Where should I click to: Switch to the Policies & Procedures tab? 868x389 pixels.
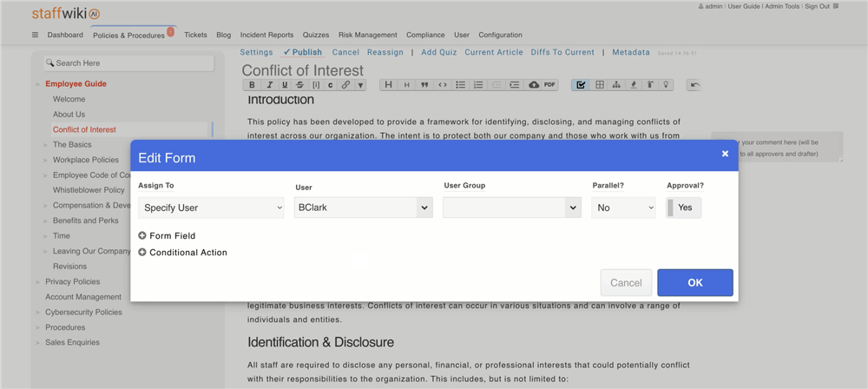coord(128,36)
